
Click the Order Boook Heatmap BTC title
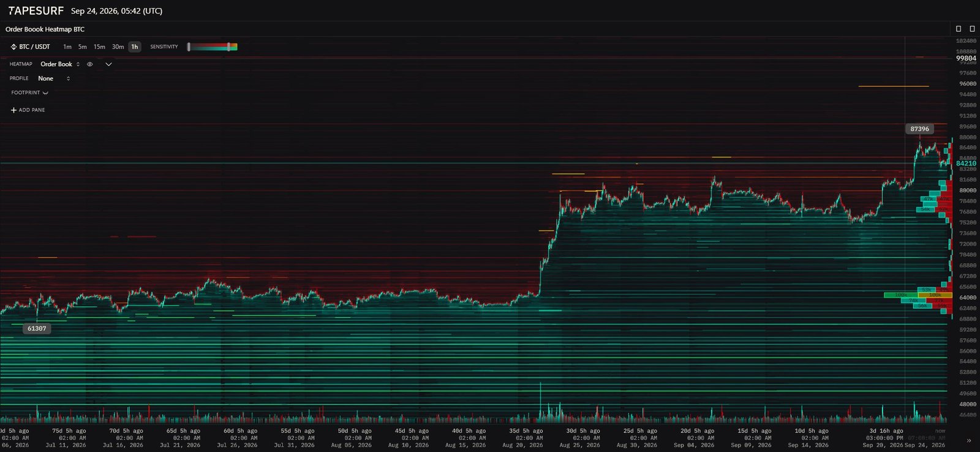45,29
